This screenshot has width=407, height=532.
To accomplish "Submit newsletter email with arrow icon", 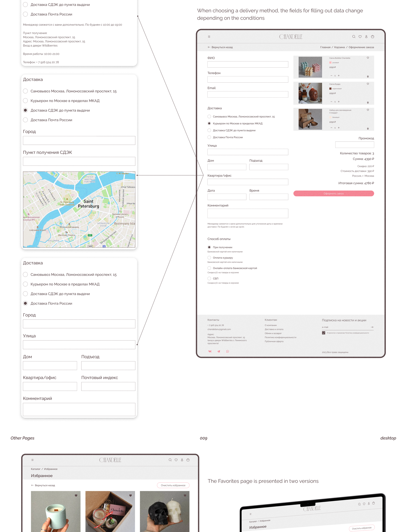I will point(372,327).
